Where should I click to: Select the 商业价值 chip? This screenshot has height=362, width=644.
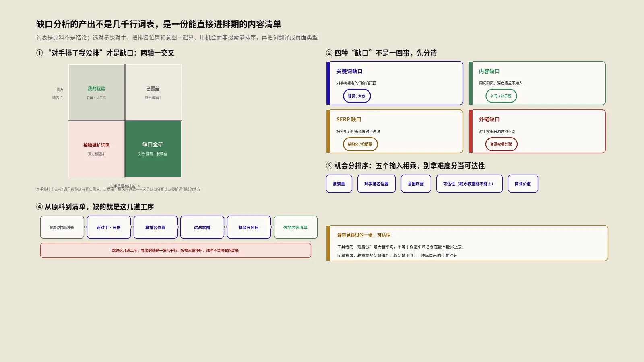[x=523, y=184]
